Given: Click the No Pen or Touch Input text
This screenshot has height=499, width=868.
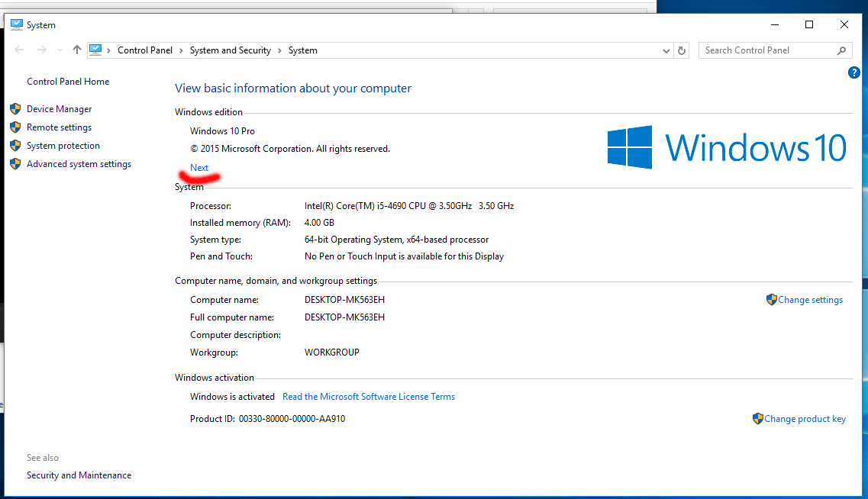Looking at the screenshot, I should click(x=404, y=256).
